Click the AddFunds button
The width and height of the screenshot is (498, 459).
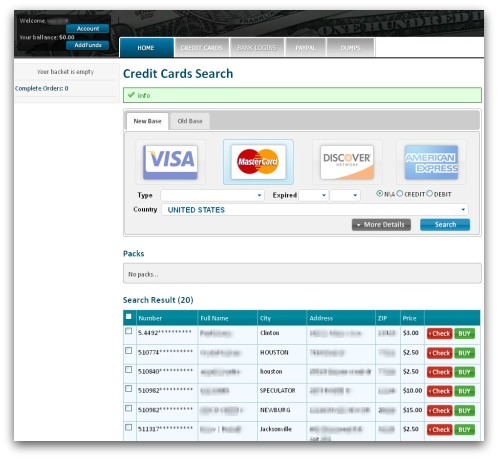[x=88, y=45]
